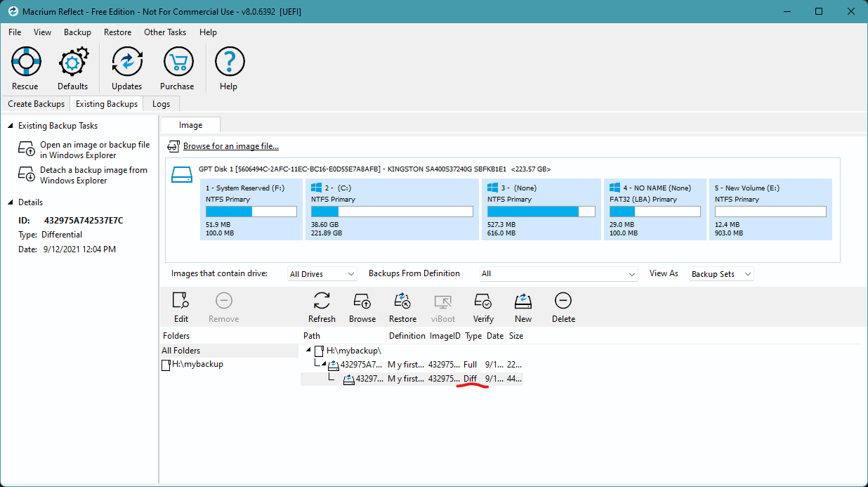Open the Other Tasks menu

[165, 32]
